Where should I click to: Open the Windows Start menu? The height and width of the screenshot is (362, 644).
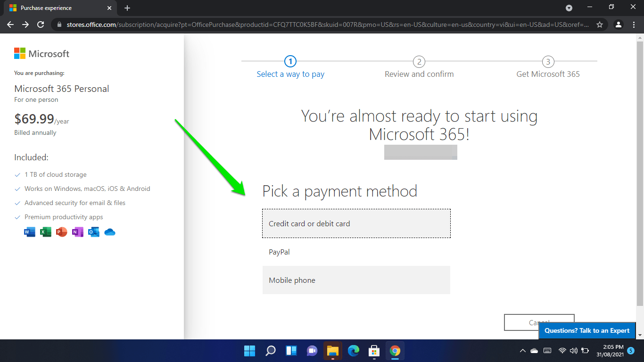coord(249,351)
